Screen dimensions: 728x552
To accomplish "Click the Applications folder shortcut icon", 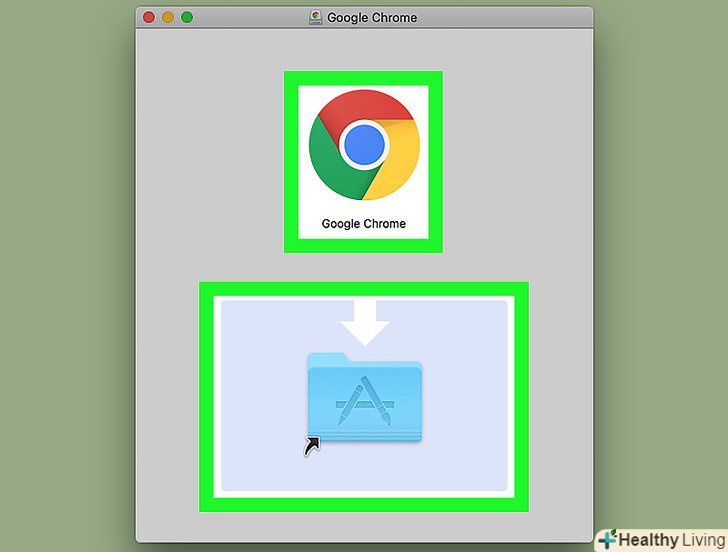I will [364, 398].
